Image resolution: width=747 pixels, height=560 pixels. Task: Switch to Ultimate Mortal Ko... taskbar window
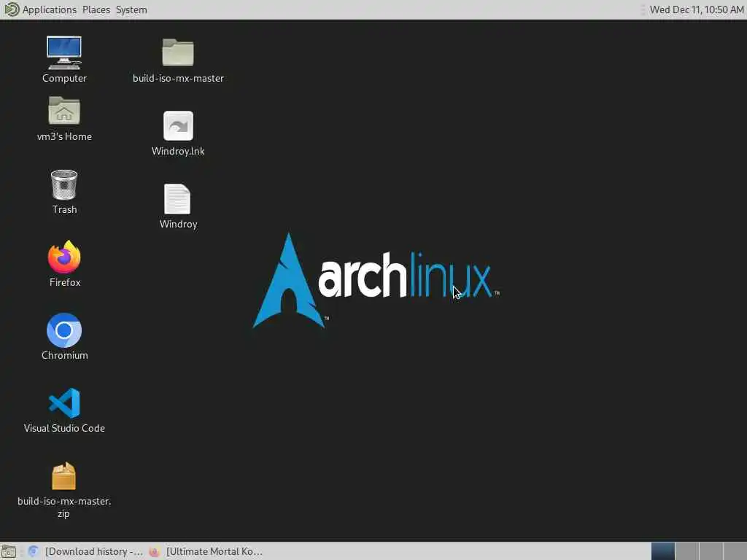(206, 551)
